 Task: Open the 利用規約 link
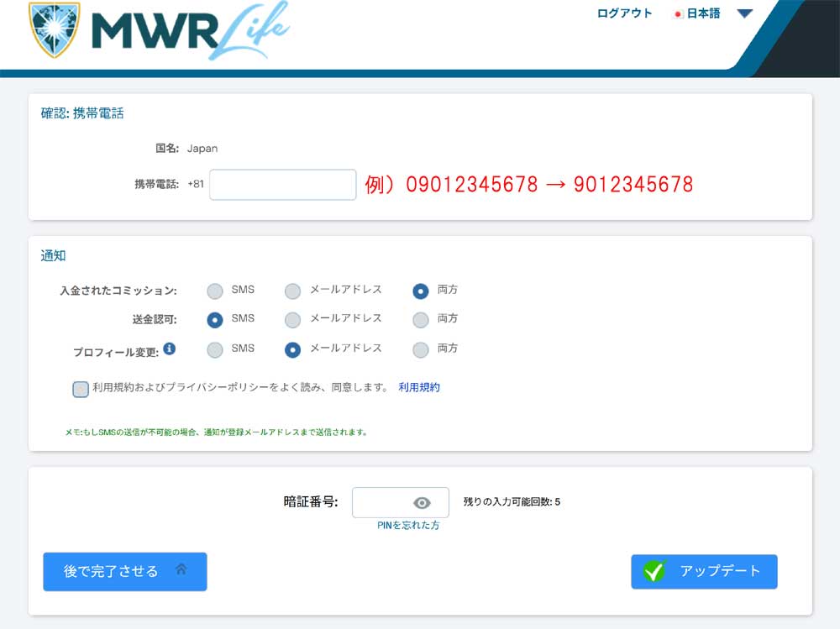pyautogui.click(x=419, y=388)
